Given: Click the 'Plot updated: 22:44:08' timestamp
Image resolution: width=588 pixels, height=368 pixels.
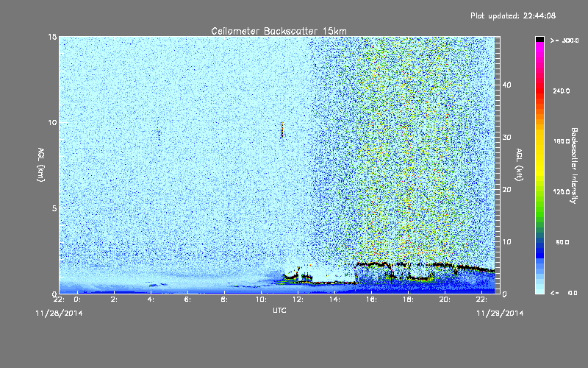Looking at the screenshot, I should 513,15.
